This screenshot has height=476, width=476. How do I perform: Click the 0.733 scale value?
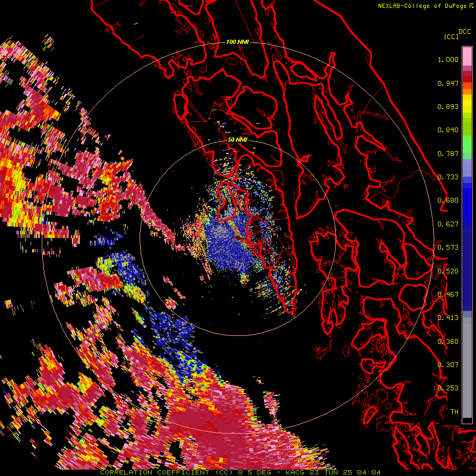(448, 177)
